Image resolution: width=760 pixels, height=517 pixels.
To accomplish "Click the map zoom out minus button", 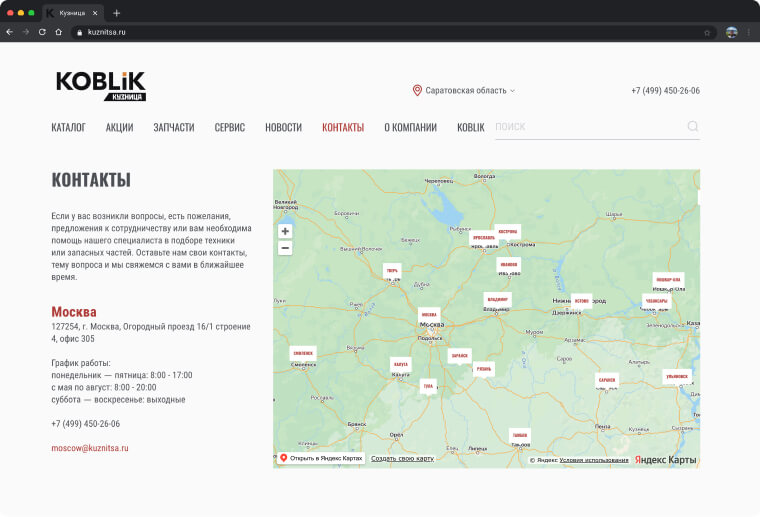I will click(x=285, y=248).
